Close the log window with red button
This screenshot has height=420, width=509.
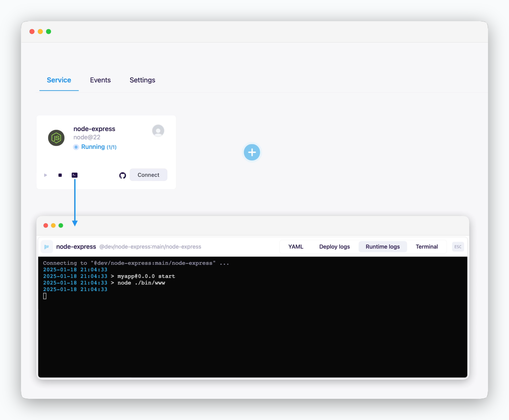pos(46,226)
